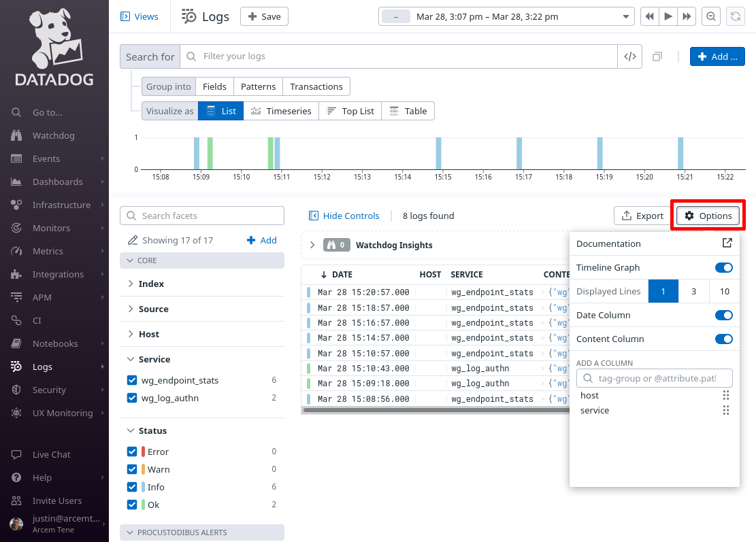Group into Transactions

(x=316, y=87)
